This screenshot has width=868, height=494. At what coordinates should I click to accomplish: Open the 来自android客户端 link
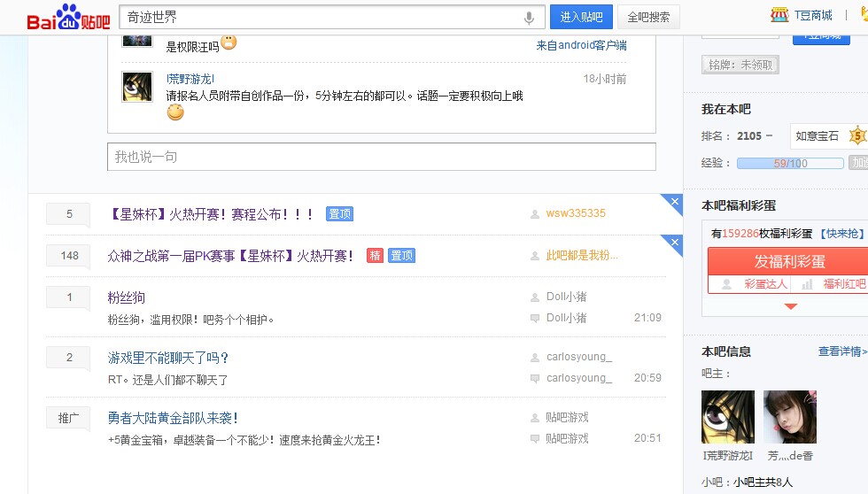click(x=581, y=45)
